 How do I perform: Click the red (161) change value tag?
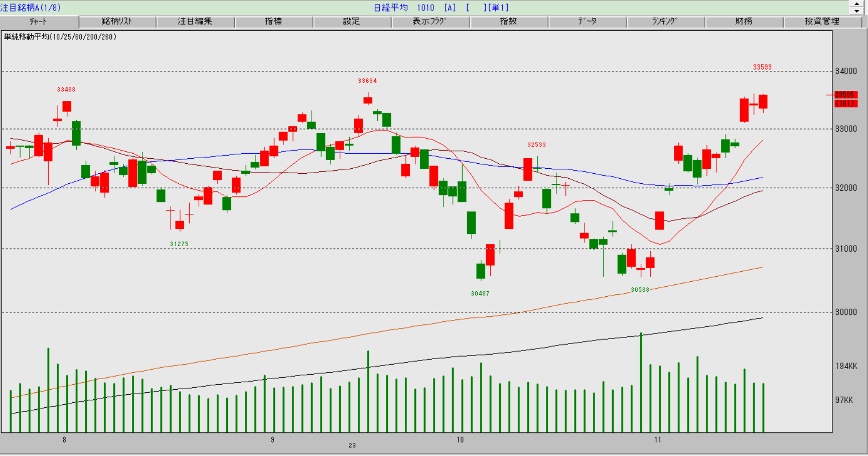[846, 103]
